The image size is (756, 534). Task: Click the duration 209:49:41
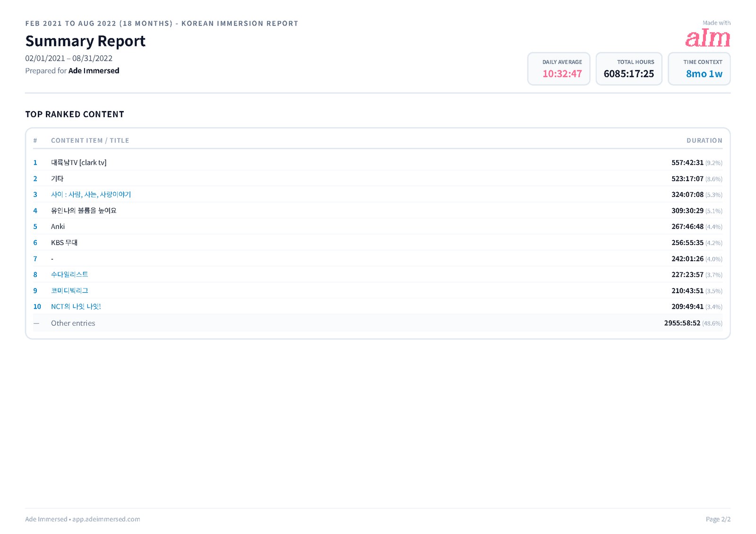click(687, 306)
